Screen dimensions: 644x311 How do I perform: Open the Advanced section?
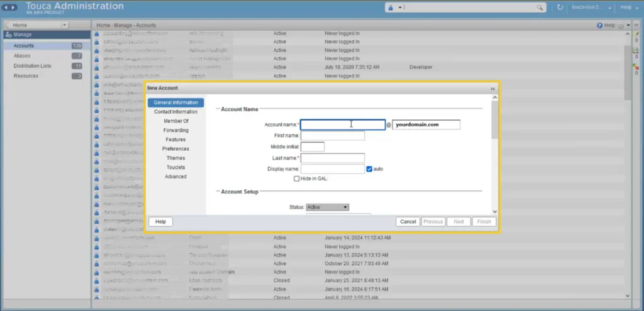click(x=176, y=177)
